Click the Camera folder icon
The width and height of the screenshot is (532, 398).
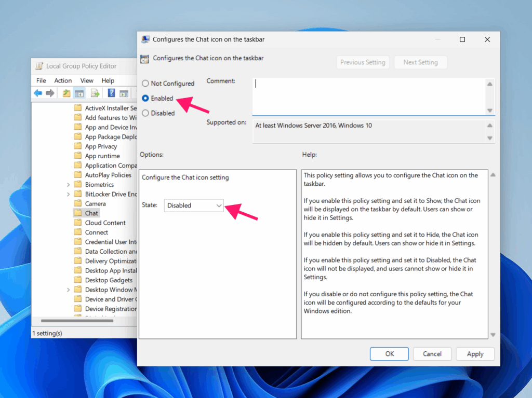(x=78, y=203)
